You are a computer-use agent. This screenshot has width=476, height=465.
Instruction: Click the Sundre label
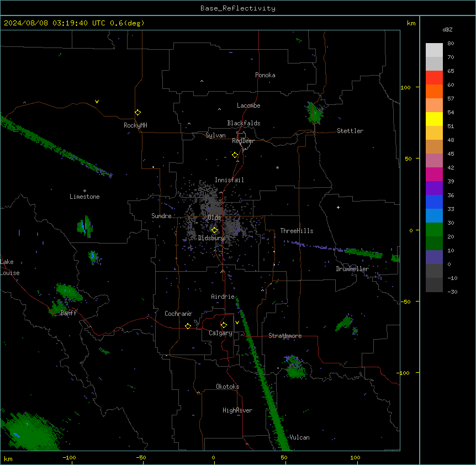coord(161,216)
